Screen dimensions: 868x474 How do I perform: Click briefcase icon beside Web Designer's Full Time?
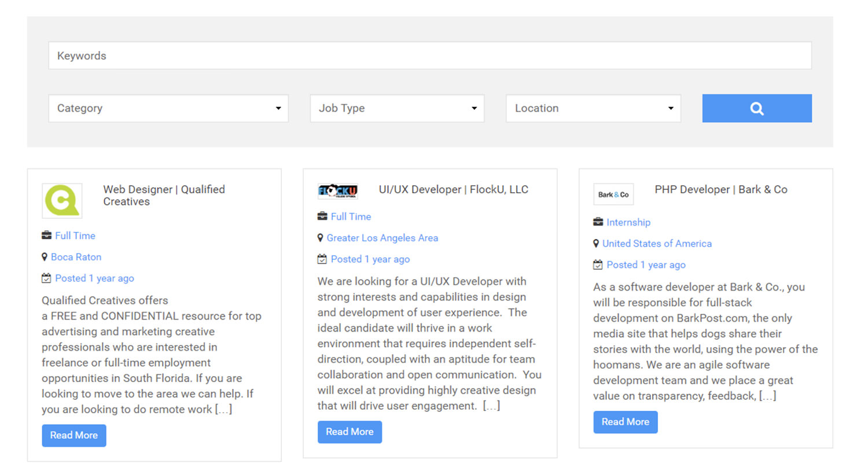[47, 236]
